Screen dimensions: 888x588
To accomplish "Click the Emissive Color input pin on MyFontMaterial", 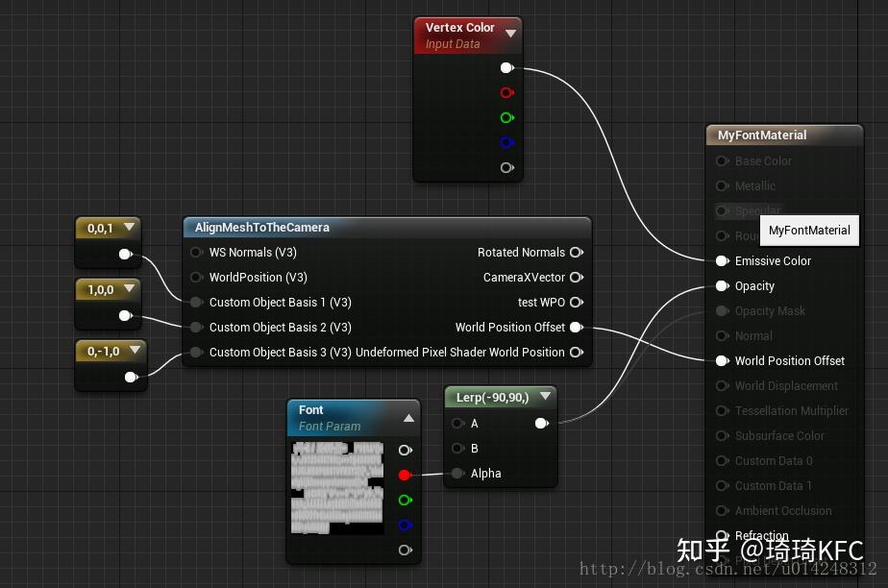I will tap(722, 260).
